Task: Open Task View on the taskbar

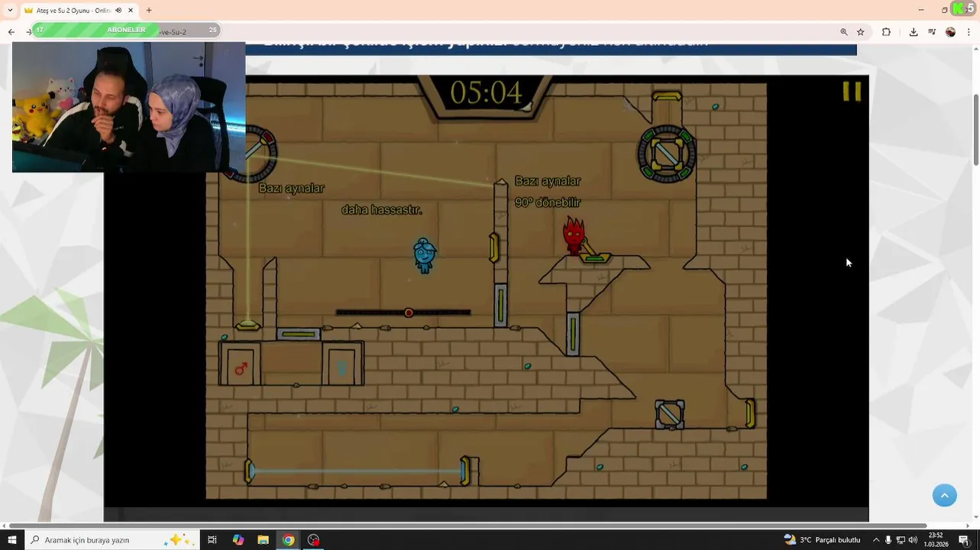Action: (x=212, y=540)
